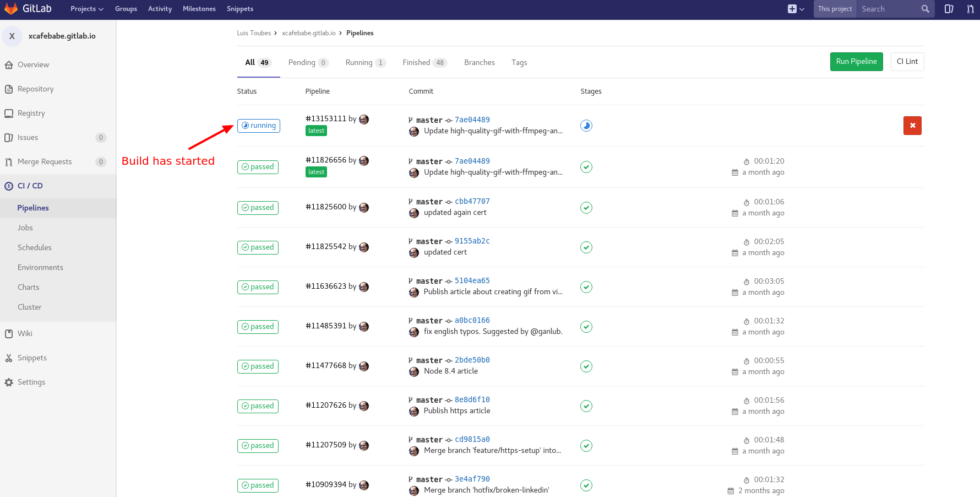Select the CI / CD section icon
The image size is (980, 497).
click(9, 186)
